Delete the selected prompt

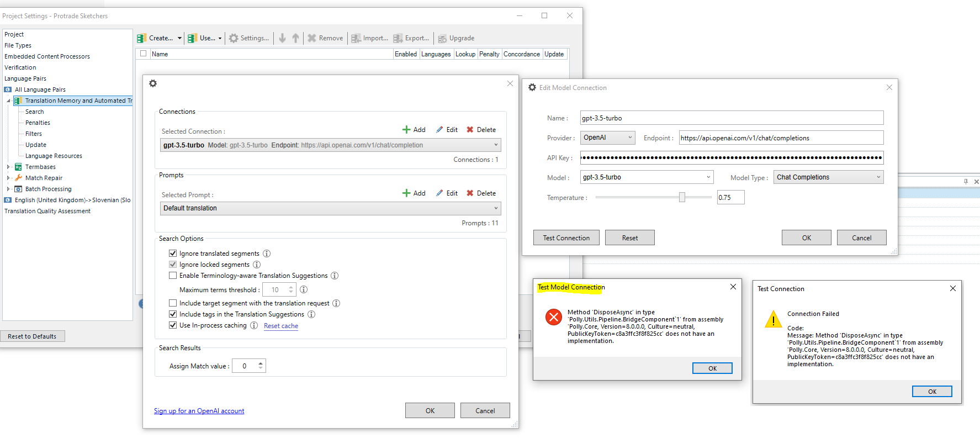(x=481, y=193)
